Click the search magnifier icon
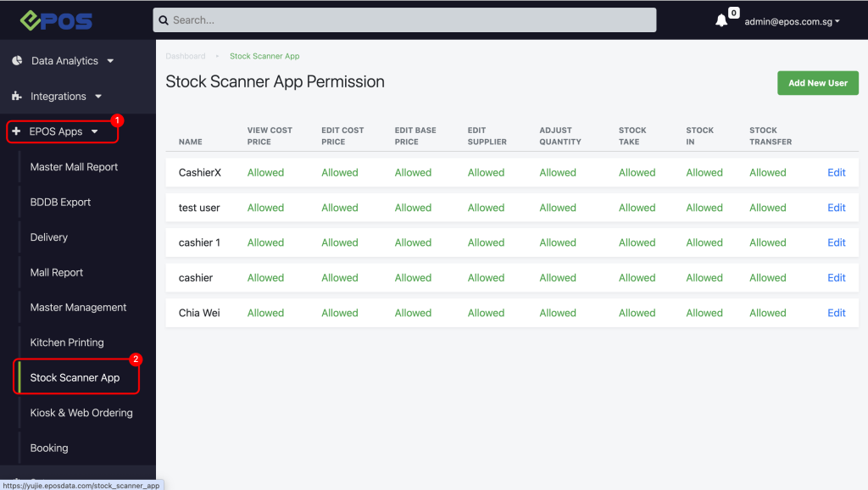Image resolution: width=868 pixels, height=490 pixels. (x=164, y=20)
